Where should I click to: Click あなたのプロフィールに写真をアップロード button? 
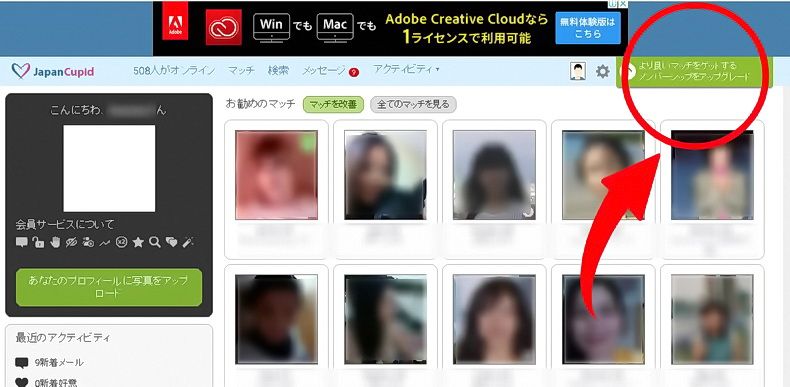109,287
